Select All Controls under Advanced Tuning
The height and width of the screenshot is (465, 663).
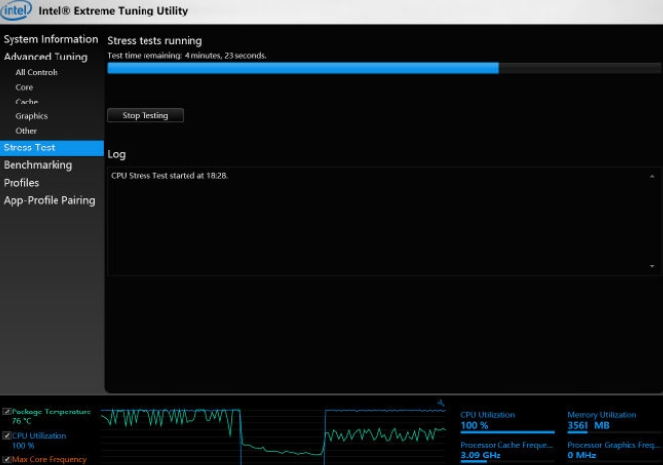36,72
